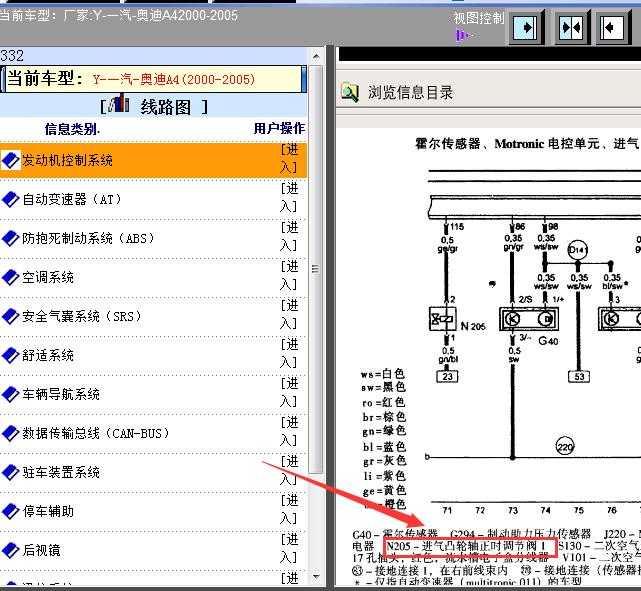Click the browse information directory icon
The width and height of the screenshot is (641, 591).
click(350, 92)
